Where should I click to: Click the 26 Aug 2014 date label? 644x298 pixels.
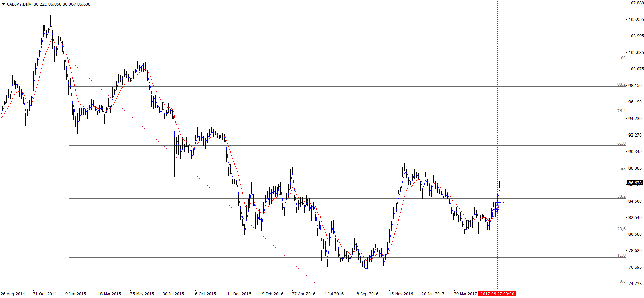tap(13, 294)
